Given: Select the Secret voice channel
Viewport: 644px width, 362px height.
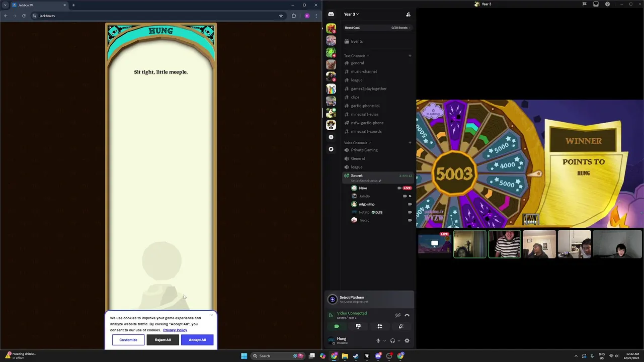Looking at the screenshot, I should [x=377, y=177].
